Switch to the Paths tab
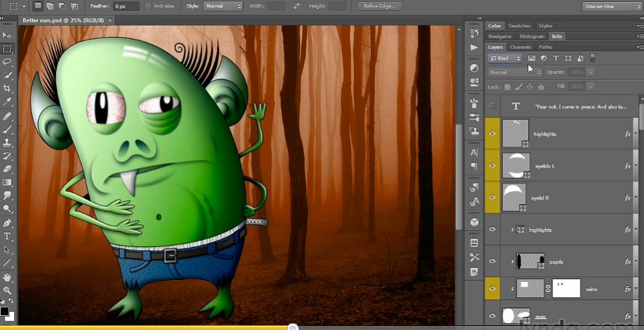The width and height of the screenshot is (644, 330). [x=546, y=47]
